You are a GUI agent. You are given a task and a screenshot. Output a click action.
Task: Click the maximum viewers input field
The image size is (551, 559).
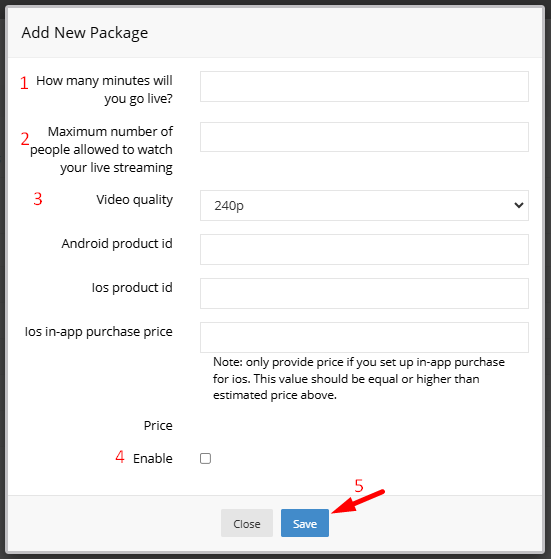[364, 137]
